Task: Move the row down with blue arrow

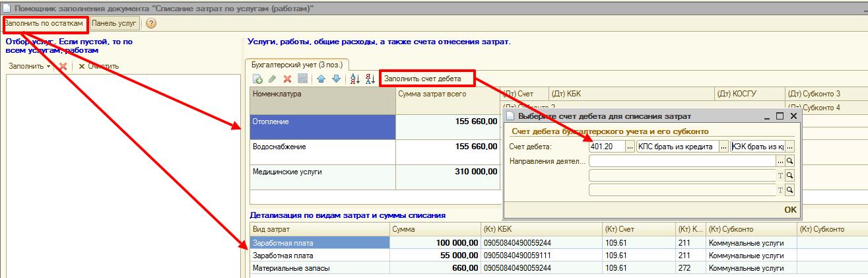Action: (x=336, y=79)
